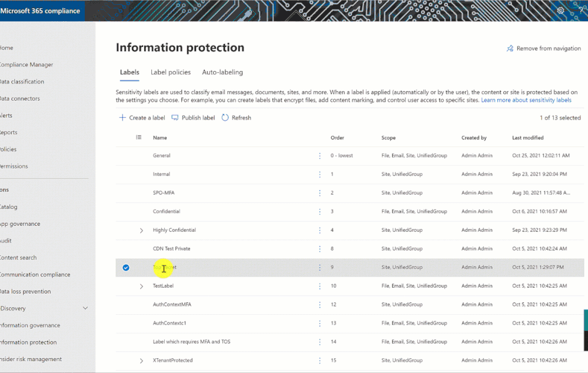Open Compliance Manager in navigation
This screenshot has height=373, width=588.
[26, 65]
